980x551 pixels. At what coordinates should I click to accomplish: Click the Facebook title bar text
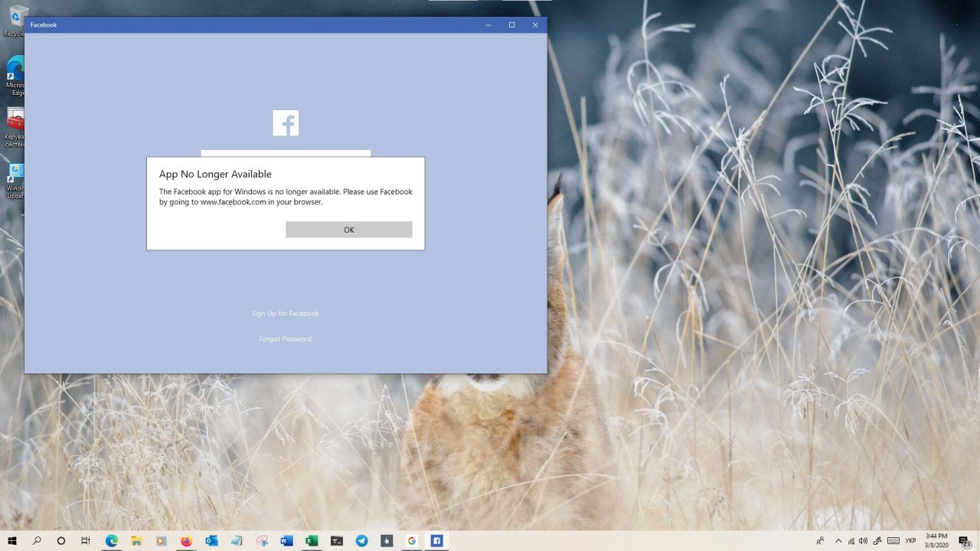pos(44,25)
